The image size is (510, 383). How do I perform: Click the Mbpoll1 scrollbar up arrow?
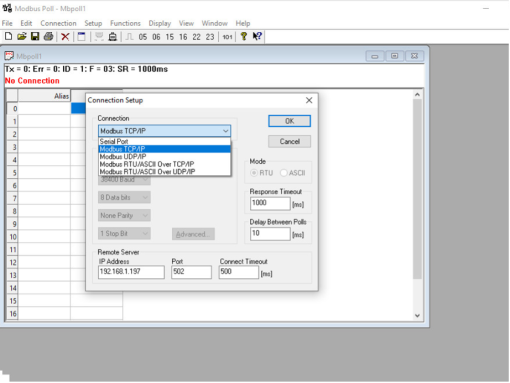click(x=417, y=95)
